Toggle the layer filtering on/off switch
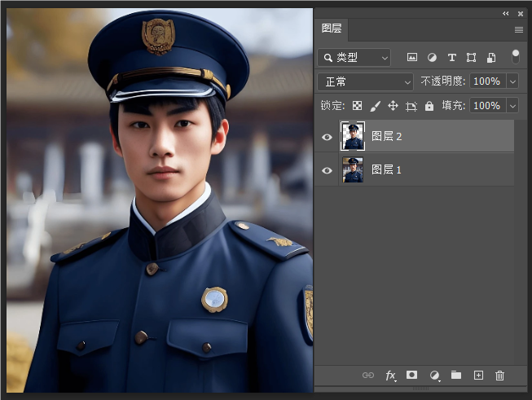 click(516, 57)
